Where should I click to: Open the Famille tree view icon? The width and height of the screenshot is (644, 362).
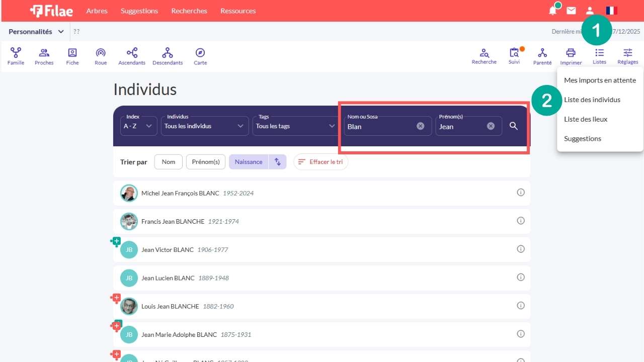click(x=16, y=56)
